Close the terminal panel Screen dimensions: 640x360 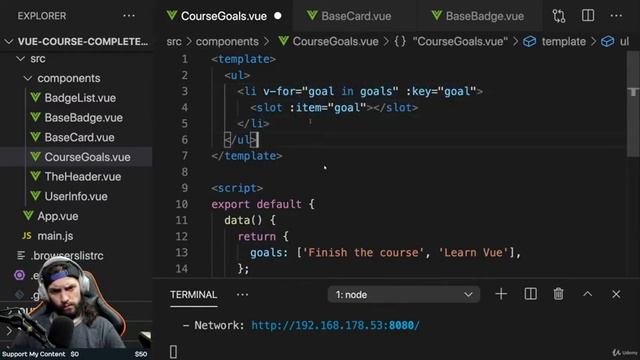616,294
